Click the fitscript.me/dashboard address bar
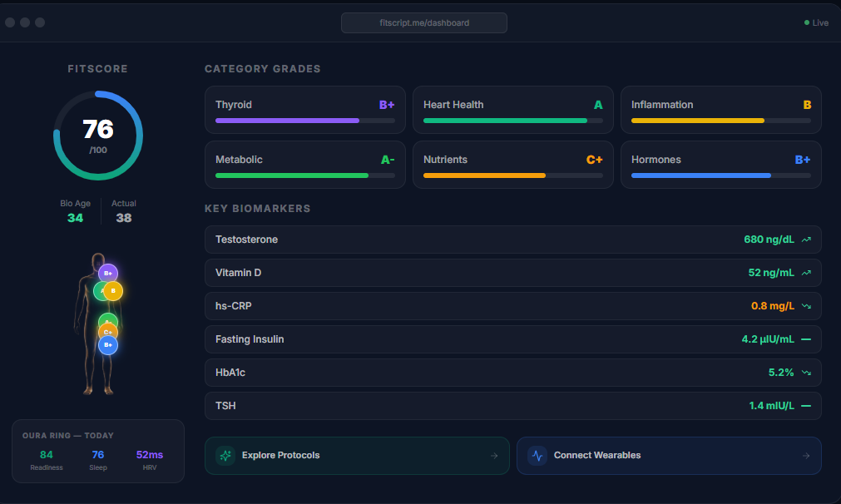Image resolution: width=841 pixels, height=504 pixels. pos(424,23)
